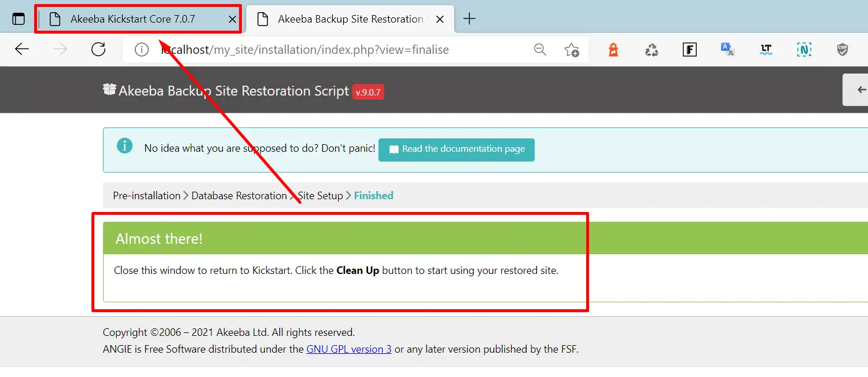Click the Site Setup breadcrumb step

(x=321, y=196)
